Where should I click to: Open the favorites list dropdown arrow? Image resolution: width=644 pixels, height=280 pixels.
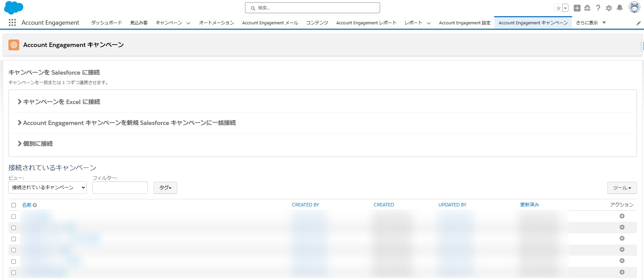click(565, 8)
